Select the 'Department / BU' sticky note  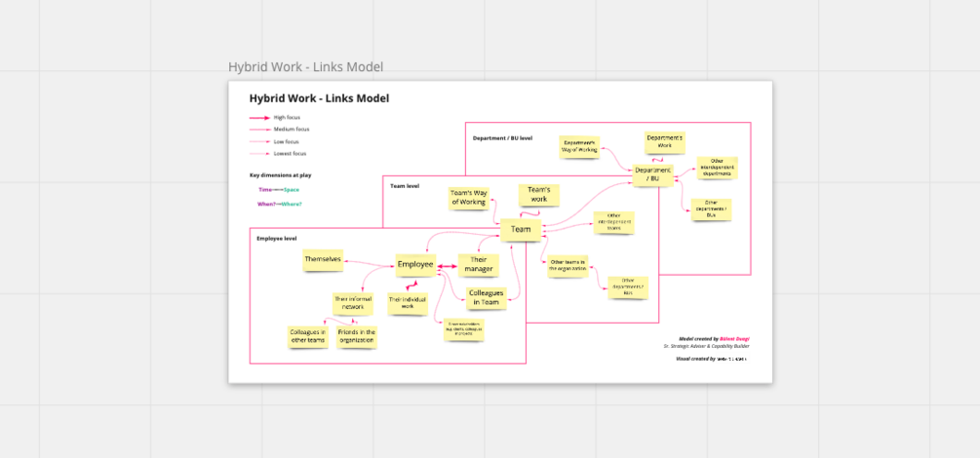click(653, 175)
